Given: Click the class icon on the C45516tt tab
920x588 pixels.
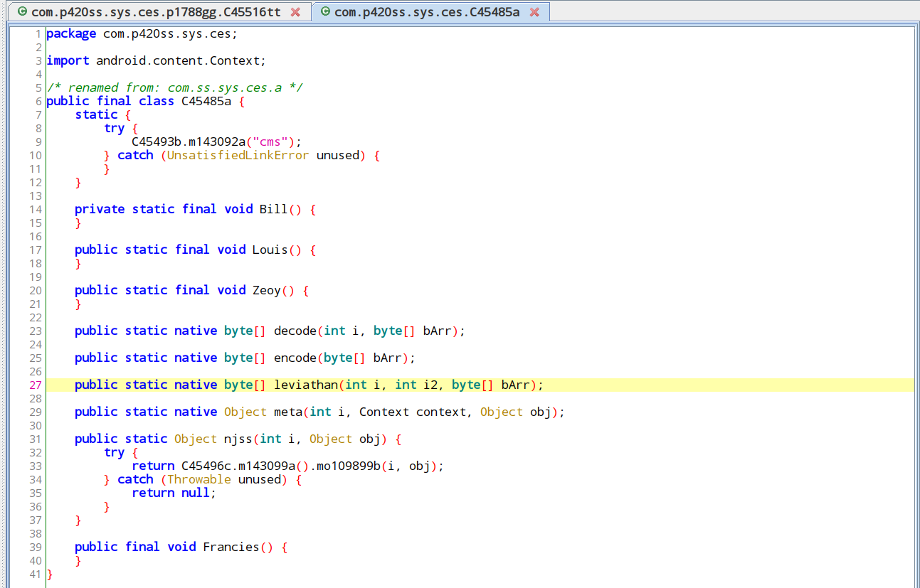Looking at the screenshot, I should pyautogui.click(x=22, y=12).
